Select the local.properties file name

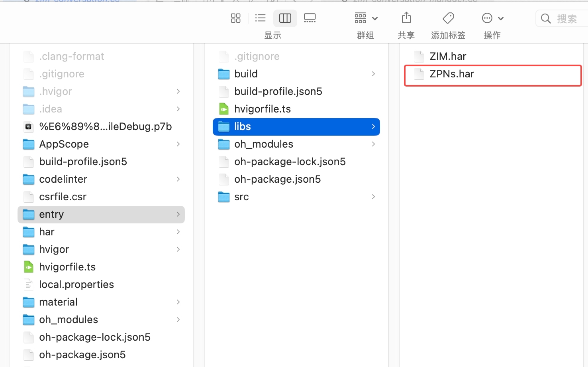[76, 284]
